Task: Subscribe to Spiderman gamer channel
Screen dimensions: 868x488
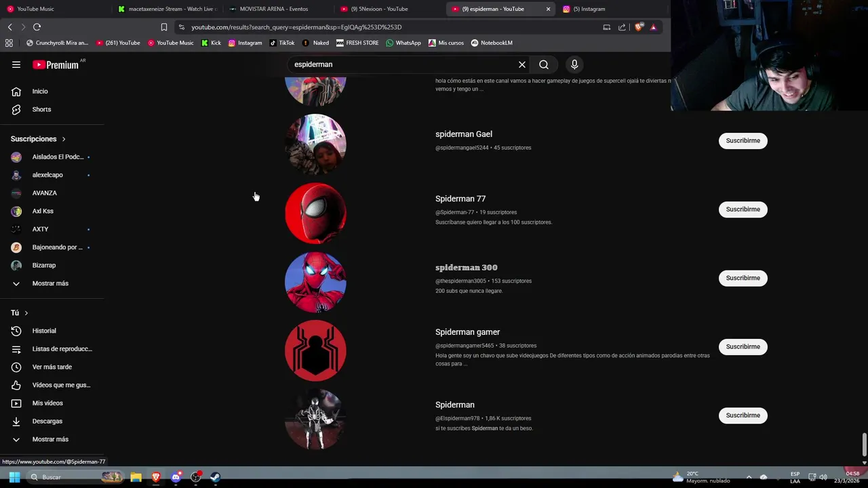Action: [743, 346]
